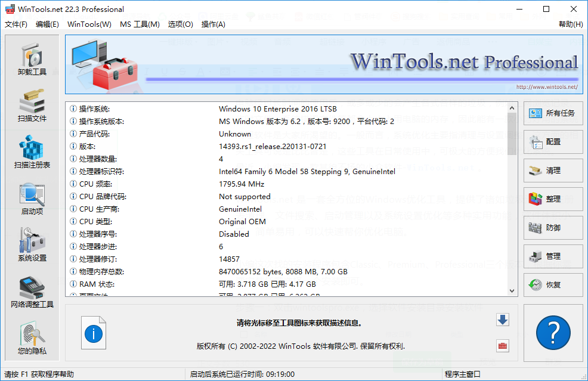
Task: Click the large blue question mark help button
Action: pos(553,333)
